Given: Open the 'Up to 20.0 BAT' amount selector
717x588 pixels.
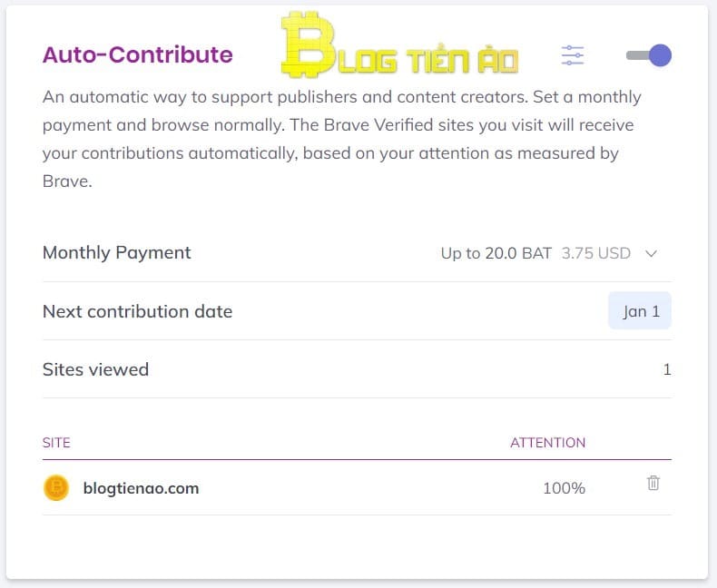Looking at the screenshot, I should [x=496, y=253].
